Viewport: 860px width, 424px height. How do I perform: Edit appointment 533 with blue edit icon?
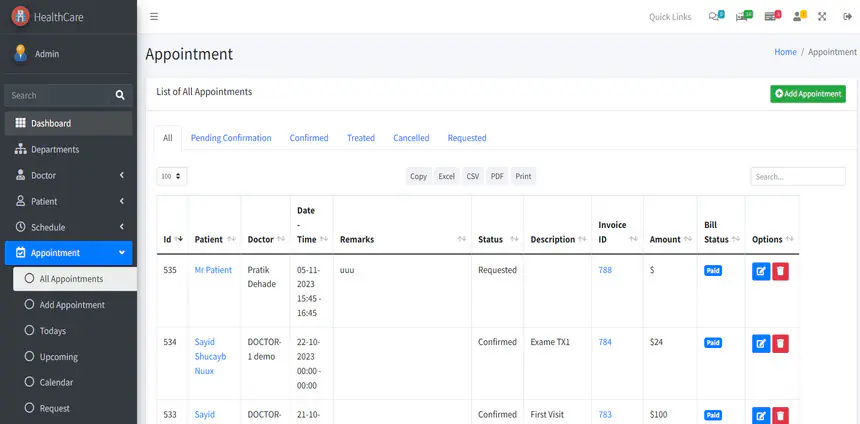761,415
